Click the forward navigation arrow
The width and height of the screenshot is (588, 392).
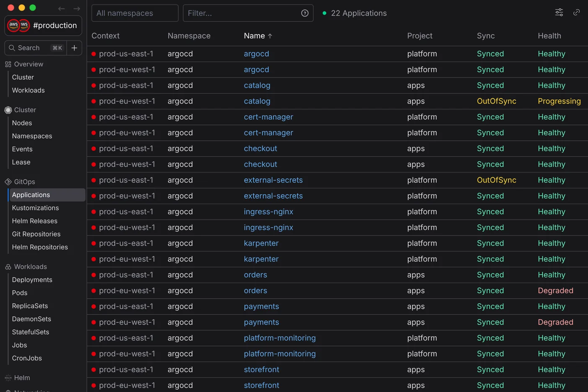tap(77, 8)
